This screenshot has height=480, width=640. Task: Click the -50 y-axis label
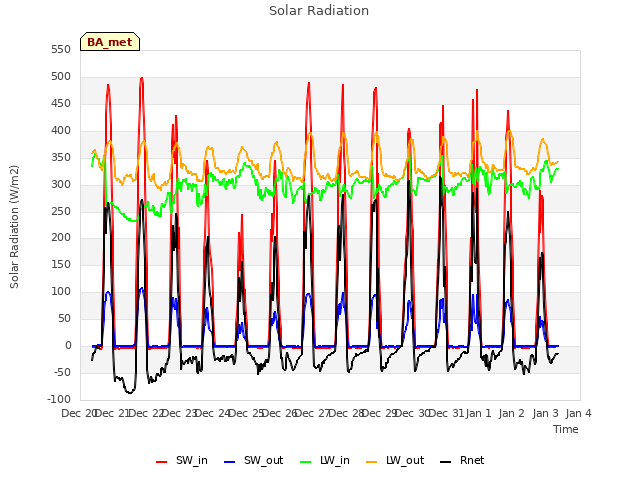(x=62, y=372)
